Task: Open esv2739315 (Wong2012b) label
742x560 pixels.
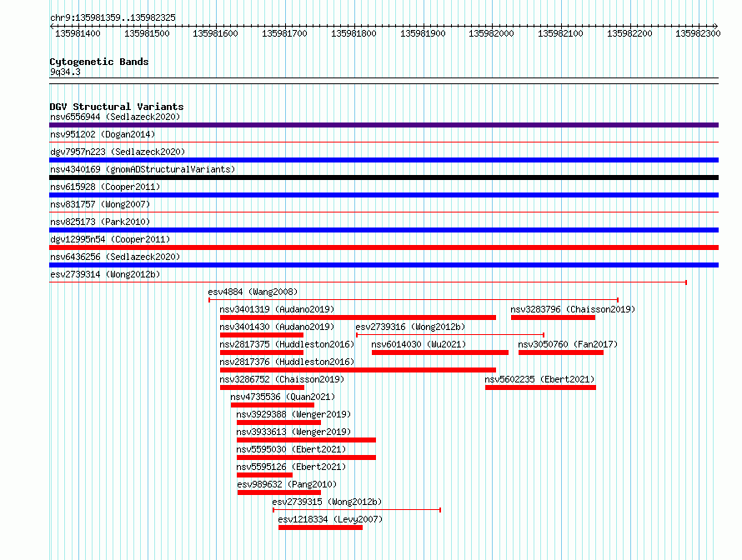Action: (x=327, y=502)
